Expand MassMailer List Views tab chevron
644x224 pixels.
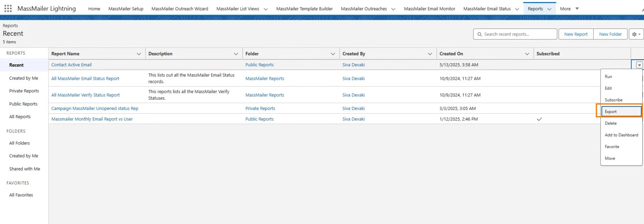click(266, 9)
